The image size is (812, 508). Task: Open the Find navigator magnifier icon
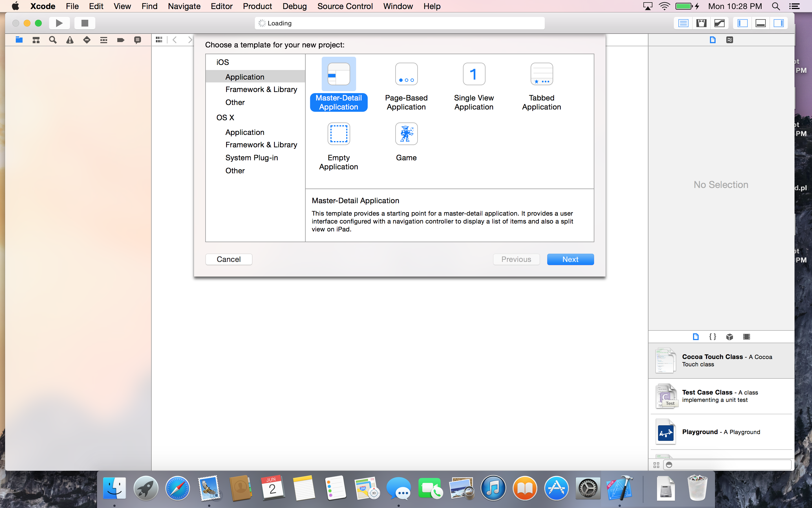coord(53,40)
